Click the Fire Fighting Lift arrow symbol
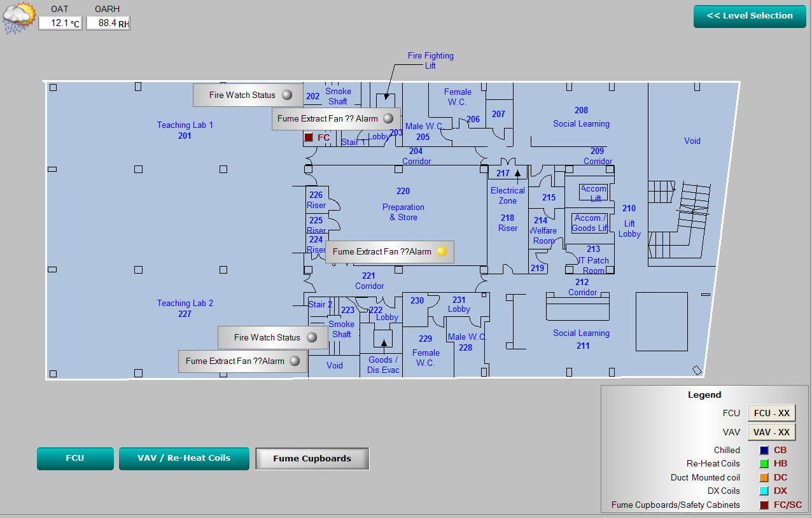The image size is (812, 518). 384,97
